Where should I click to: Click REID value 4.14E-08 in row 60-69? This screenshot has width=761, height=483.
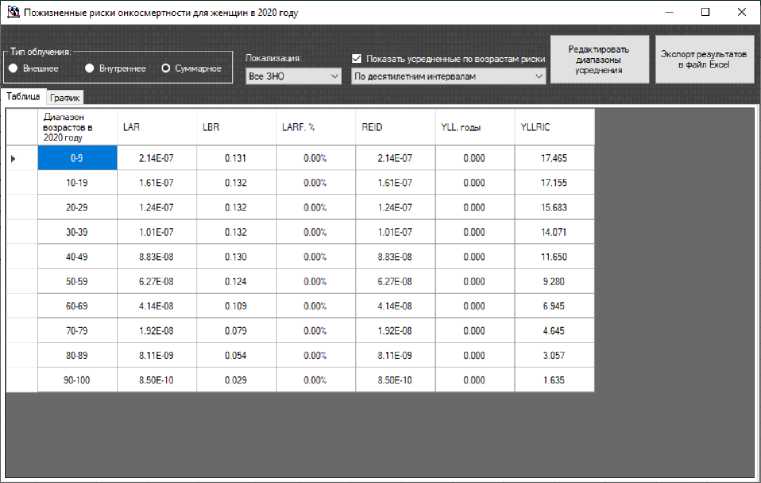point(396,306)
